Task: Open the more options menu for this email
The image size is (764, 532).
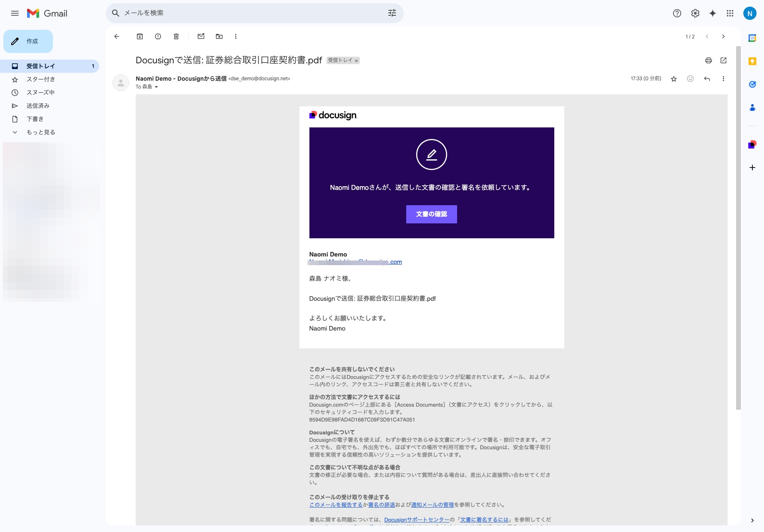Action: (723, 79)
